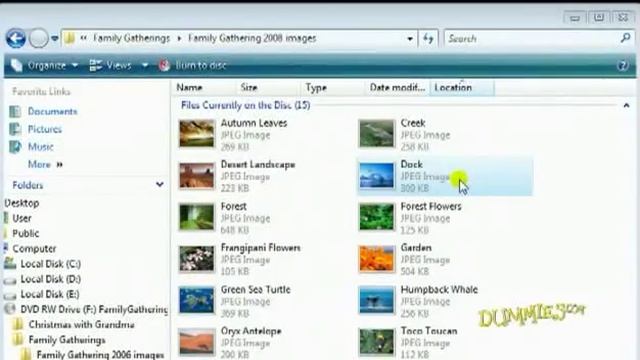Open the Pictures favorite link
640x360 pixels.
coord(44,129)
